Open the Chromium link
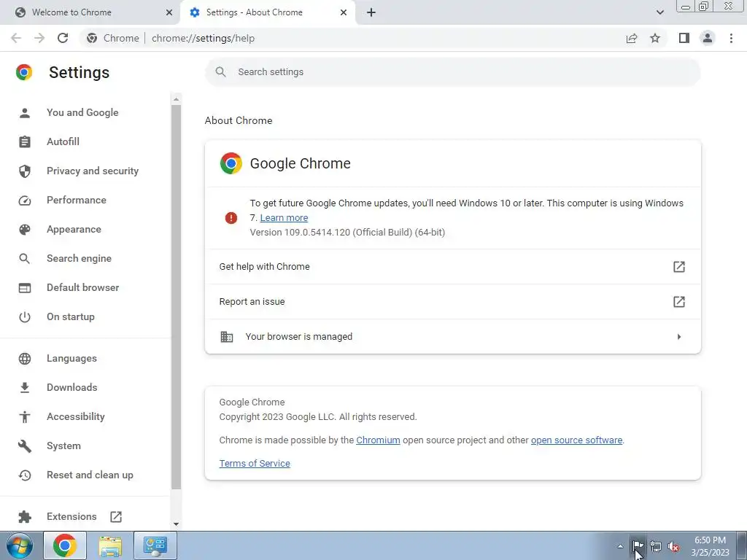 coord(378,440)
